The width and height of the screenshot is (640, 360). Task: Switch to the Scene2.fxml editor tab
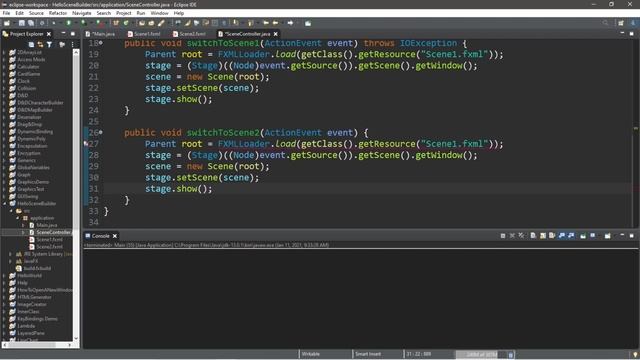pyautogui.click(x=189, y=34)
